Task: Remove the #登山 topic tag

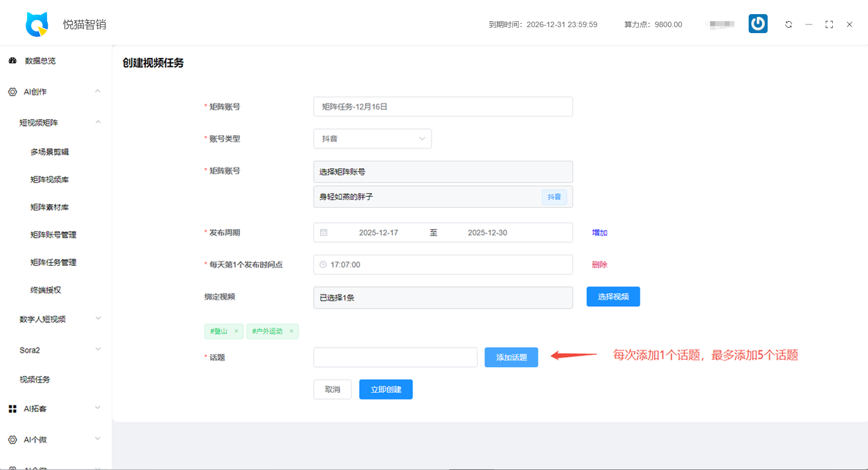Action: tap(236, 331)
